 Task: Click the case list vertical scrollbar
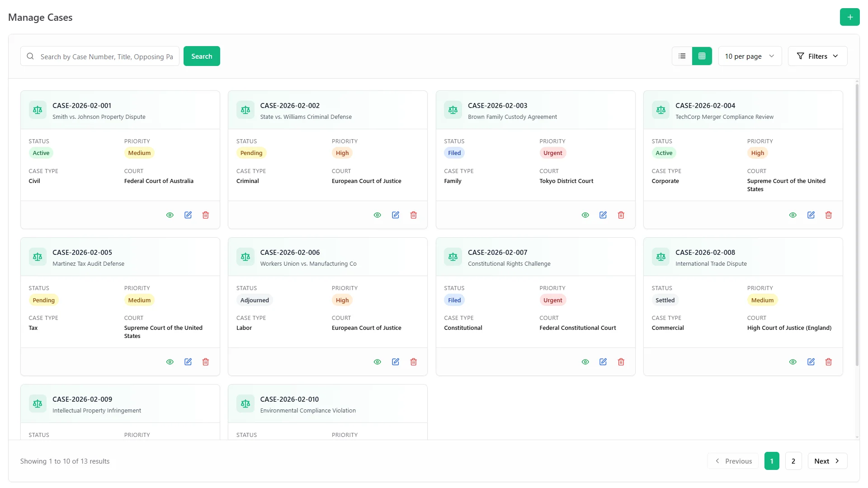[x=857, y=225]
